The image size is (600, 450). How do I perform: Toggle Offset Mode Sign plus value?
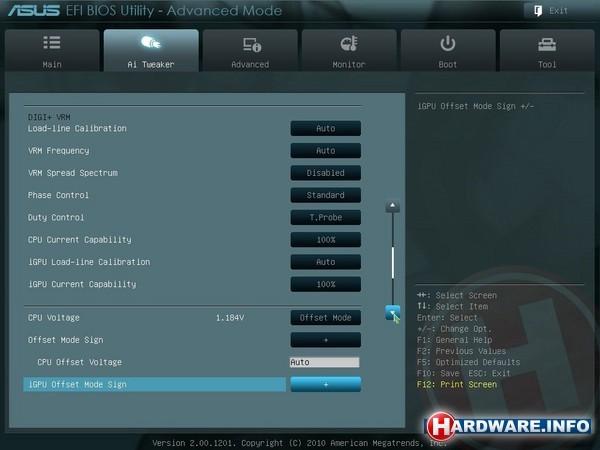tap(326, 340)
